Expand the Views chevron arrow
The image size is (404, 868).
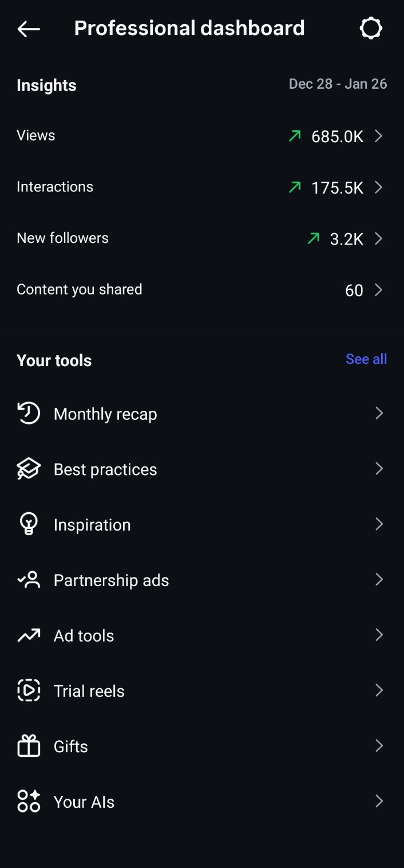pyautogui.click(x=378, y=136)
